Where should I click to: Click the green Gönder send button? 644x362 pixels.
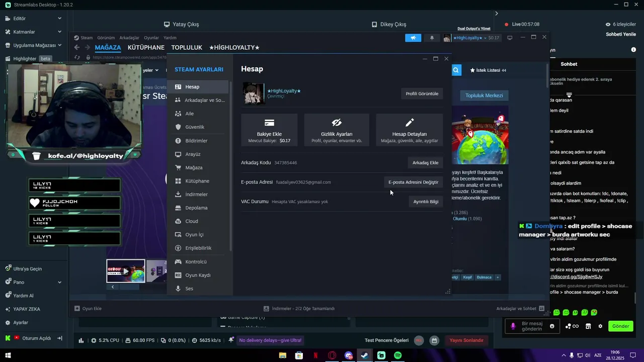click(620, 326)
